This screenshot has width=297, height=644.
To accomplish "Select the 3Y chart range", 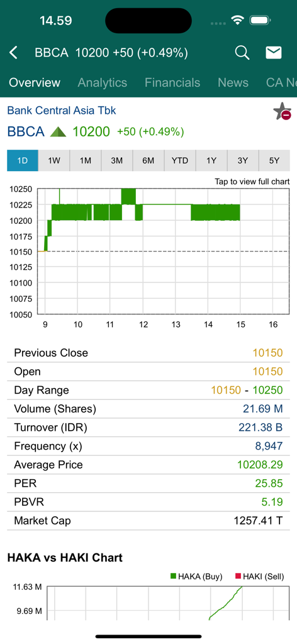I will pyautogui.click(x=242, y=160).
